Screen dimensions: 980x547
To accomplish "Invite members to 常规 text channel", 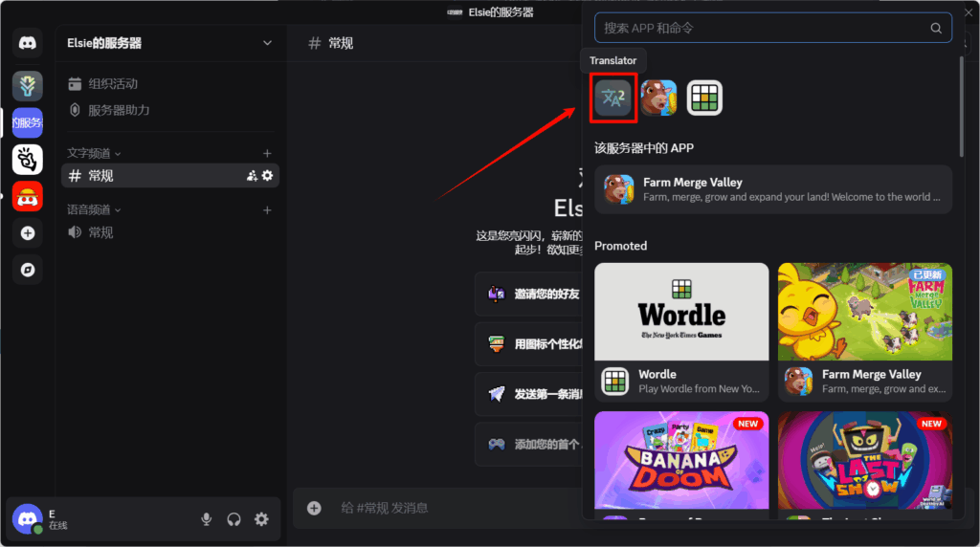I will click(252, 176).
